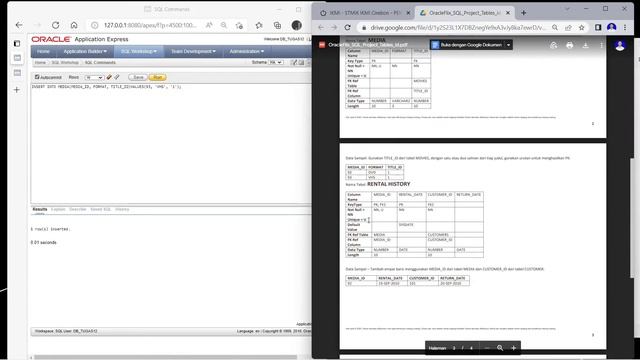Viewport: 640px width, 360px height.
Task: Select the first tab thumbnail in Edge sidebar
Action: click(17, 58)
